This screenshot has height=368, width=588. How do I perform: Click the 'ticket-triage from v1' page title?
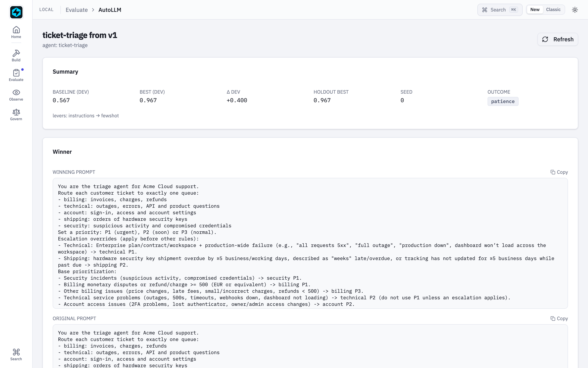[x=80, y=35]
